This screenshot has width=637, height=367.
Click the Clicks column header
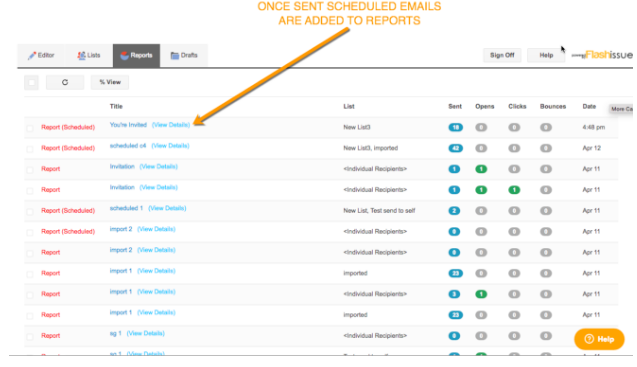517,106
